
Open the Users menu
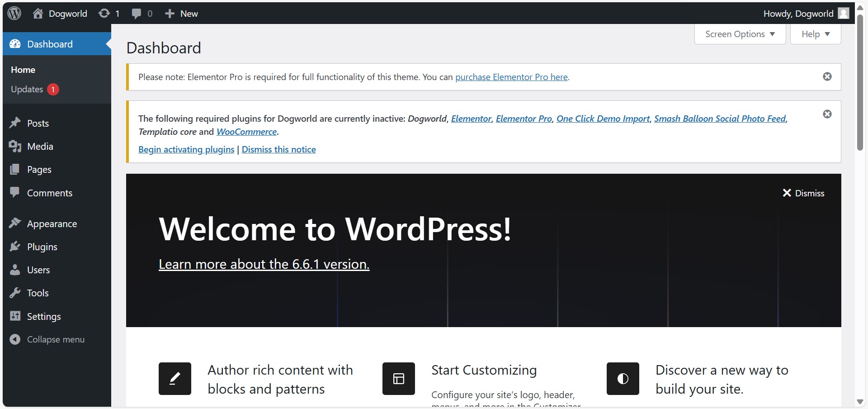pyautogui.click(x=38, y=270)
